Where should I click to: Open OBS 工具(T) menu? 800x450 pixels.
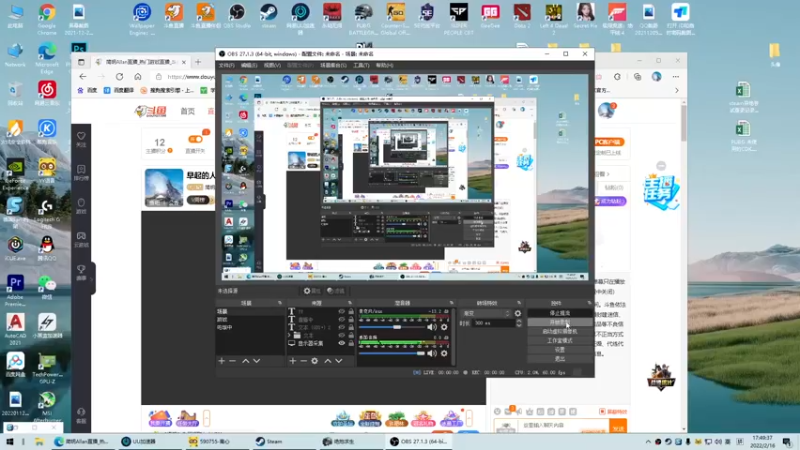(x=361, y=65)
